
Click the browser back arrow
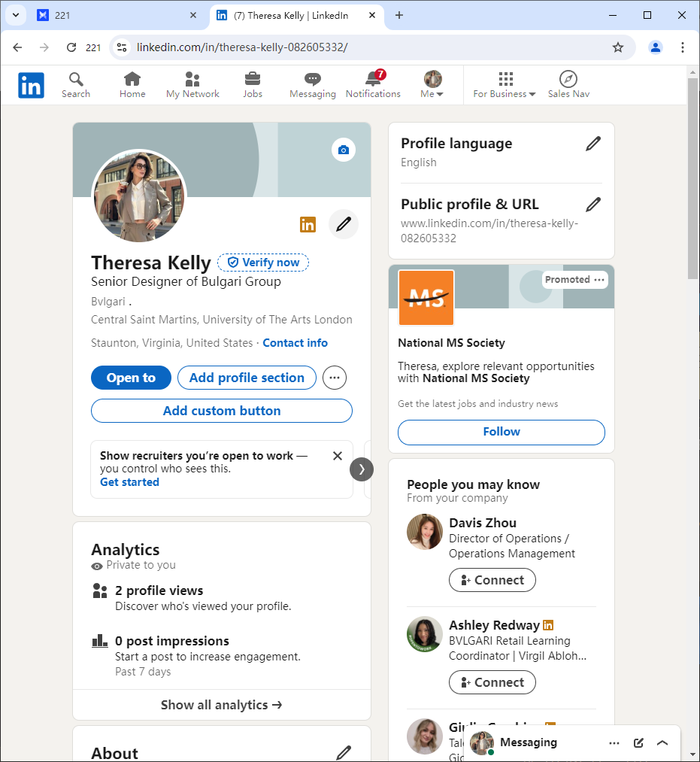coord(17,47)
